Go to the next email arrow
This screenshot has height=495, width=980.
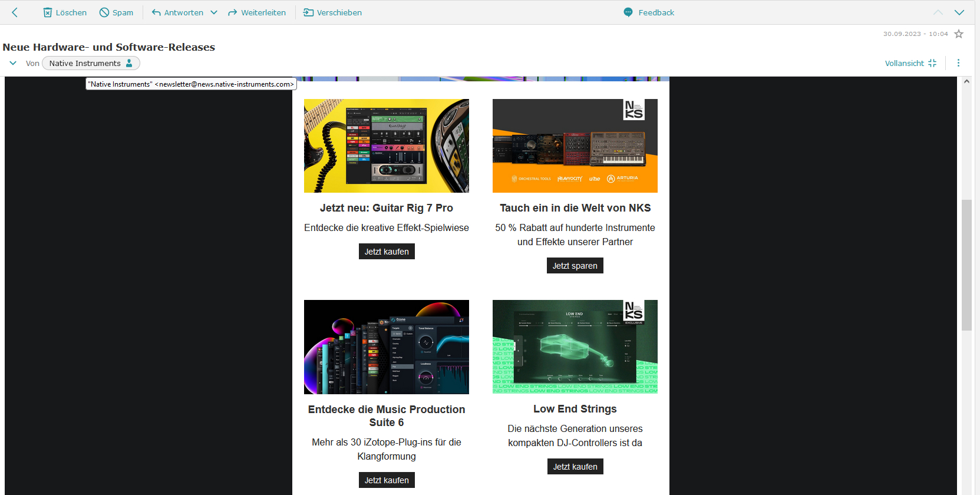point(959,12)
